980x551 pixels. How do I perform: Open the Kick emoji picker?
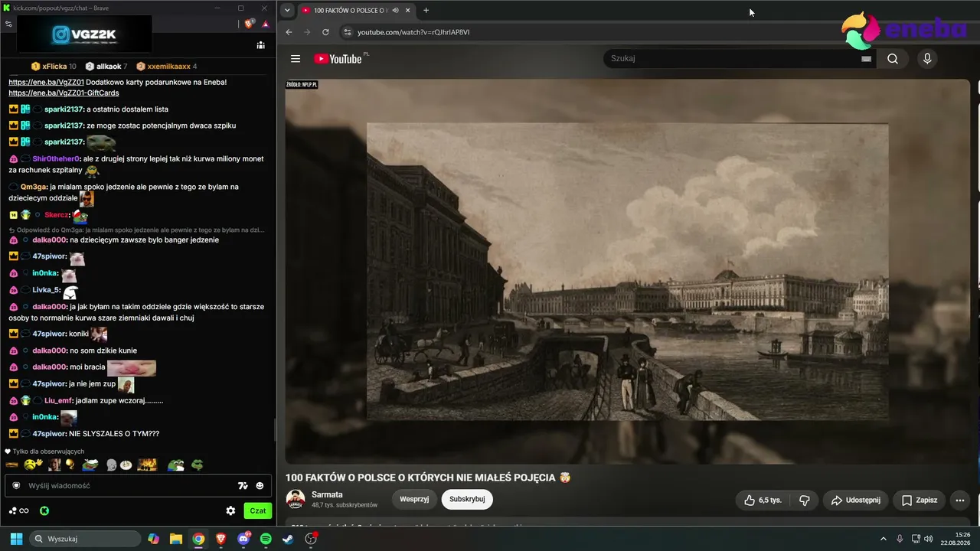(260, 486)
